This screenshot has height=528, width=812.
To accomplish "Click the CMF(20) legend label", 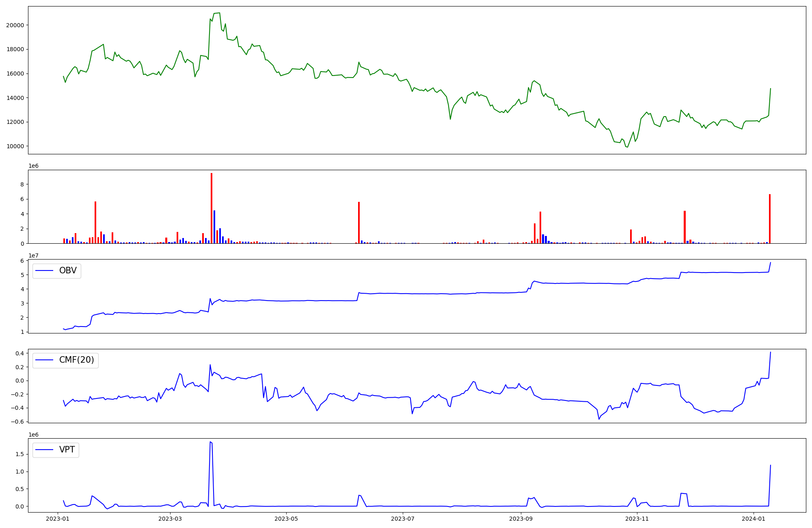I will 76,360.
